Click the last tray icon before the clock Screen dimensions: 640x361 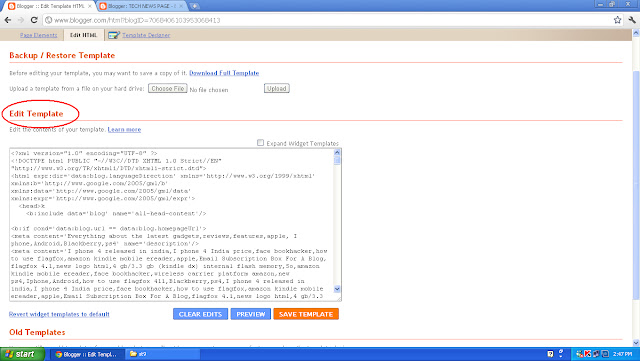(x=605, y=354)
